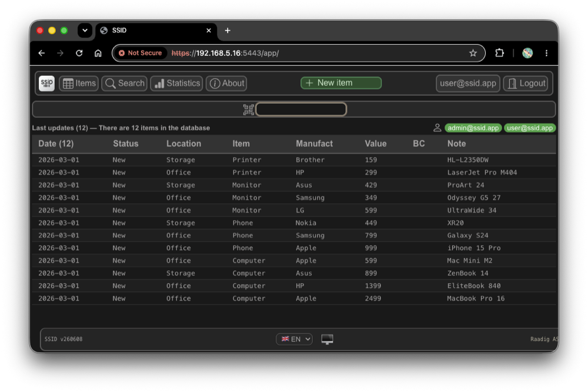The width and height of the screenshot is (588, 392).
Task: Sort by Date (12) column header
Action: click(56, 144)
